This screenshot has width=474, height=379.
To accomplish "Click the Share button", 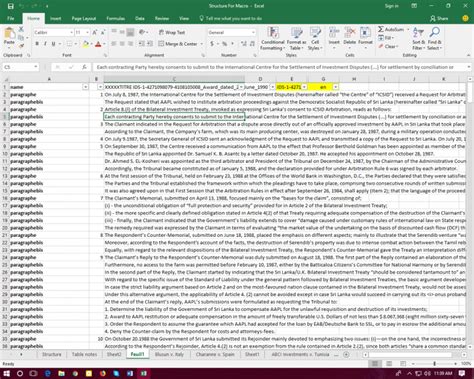I will pyautogui.click(x=439, y=18).
